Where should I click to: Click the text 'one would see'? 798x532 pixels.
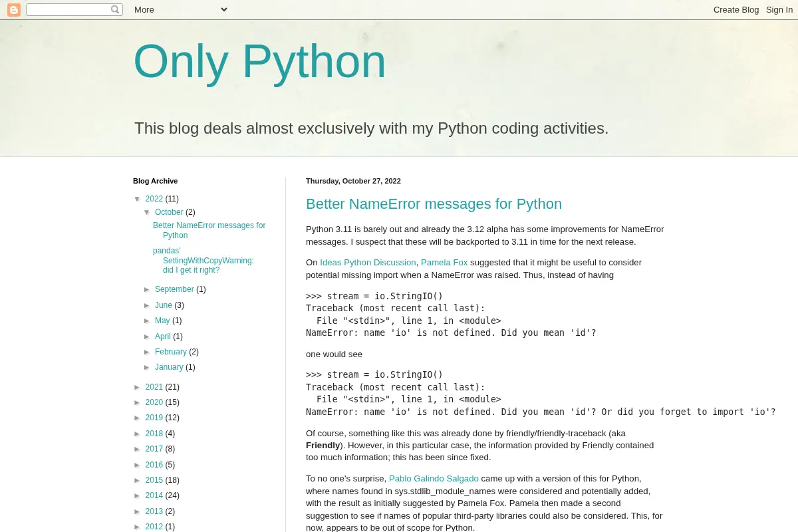(x=334, y=354)
